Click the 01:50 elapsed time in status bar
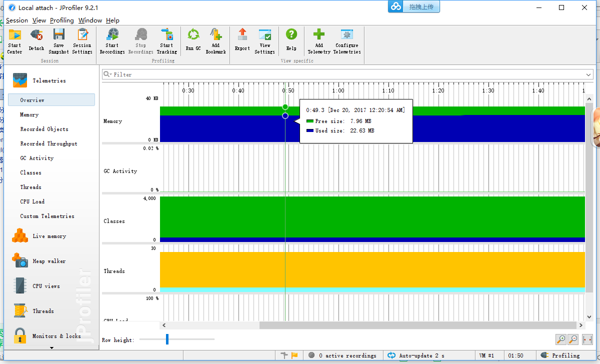 (x=515, y=355)
